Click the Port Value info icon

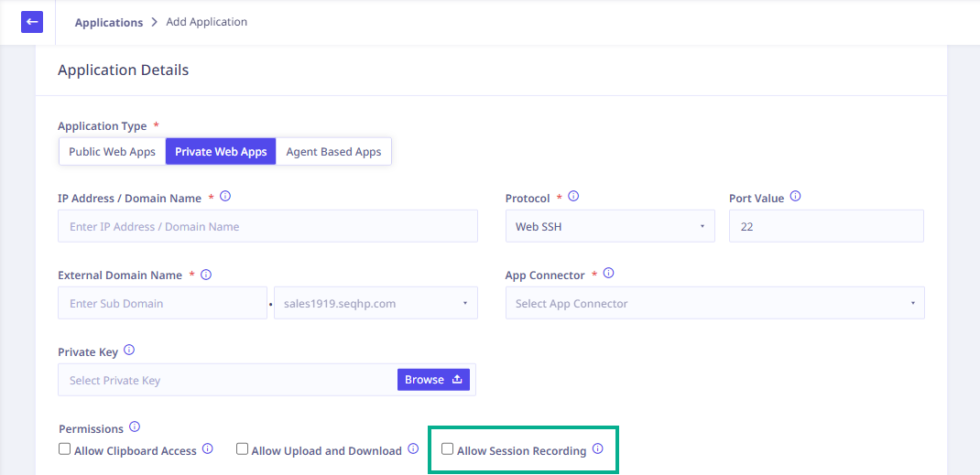(796, 196)
